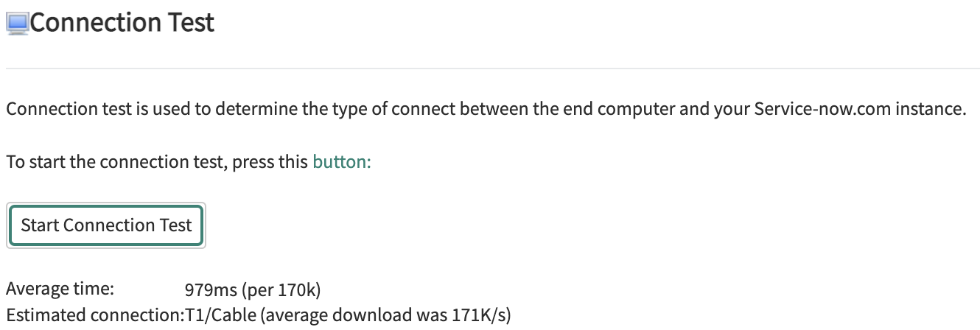980x330 pixels.
Task: Click the green "button:" link text
Action: [342, 162]
